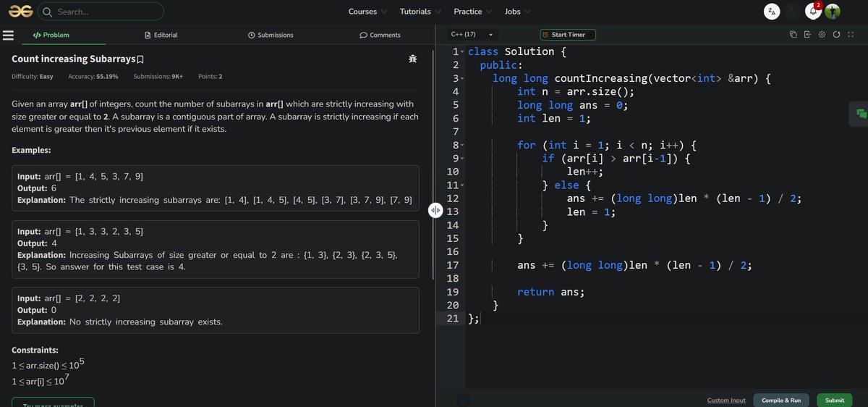Click 'Input: arr[] = [2, 2, 2, 2]' text
Screen dimensions: 868x407
pyautogui.click(x=69, y=298)
